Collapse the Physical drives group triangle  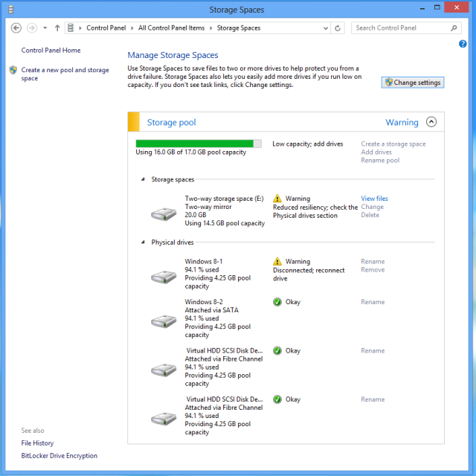click(x=143, y=242)
